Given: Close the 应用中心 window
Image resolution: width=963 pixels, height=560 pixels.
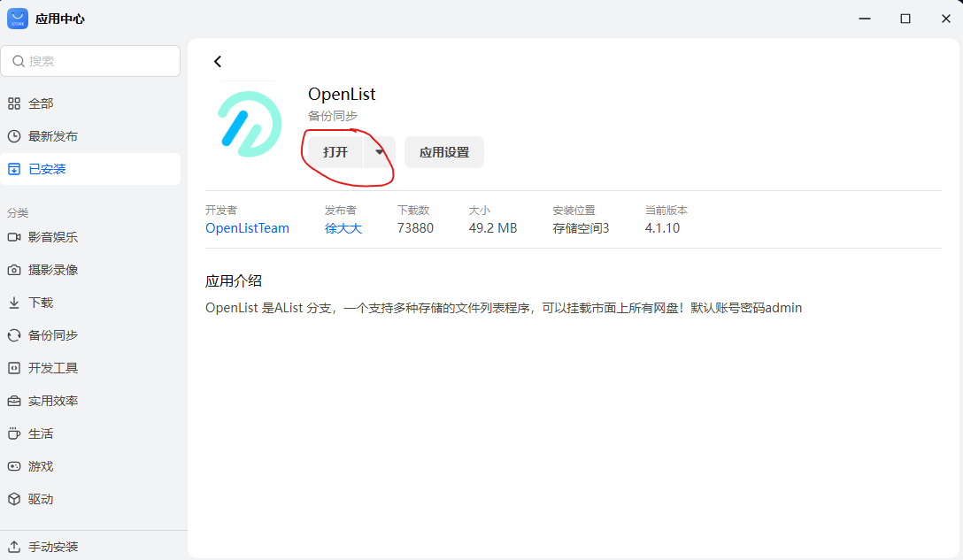Looking at the screenshot, I should pos(946,19).
